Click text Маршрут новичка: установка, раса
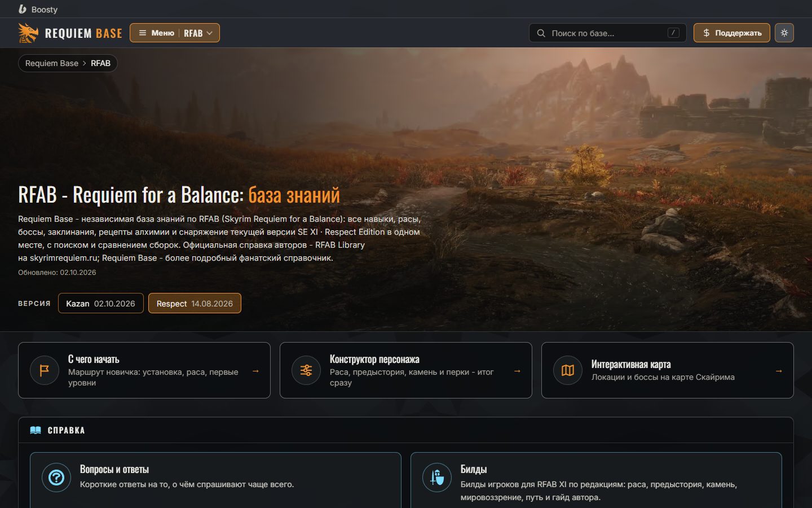This screenshot has width=812, height=508. pyautogui.click(x=136, y=372)
